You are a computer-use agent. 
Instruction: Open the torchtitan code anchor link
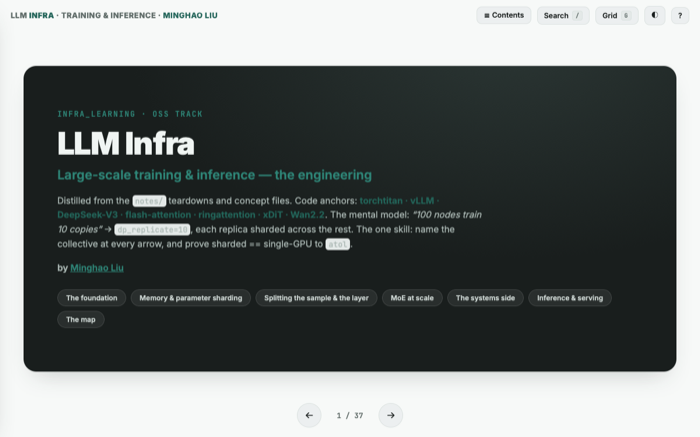point(381,200)
